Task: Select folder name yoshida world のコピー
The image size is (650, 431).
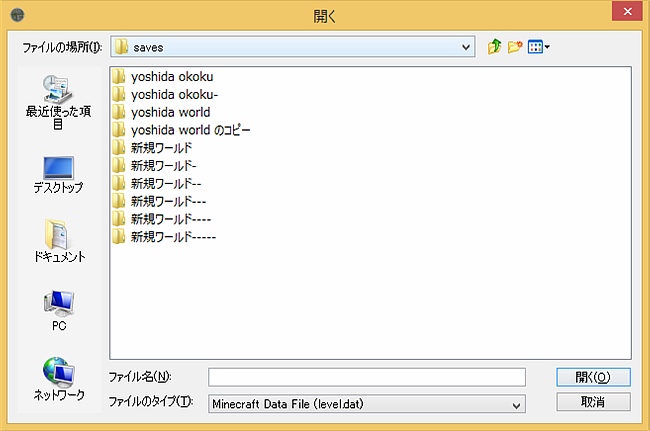Action: [191, 130]
